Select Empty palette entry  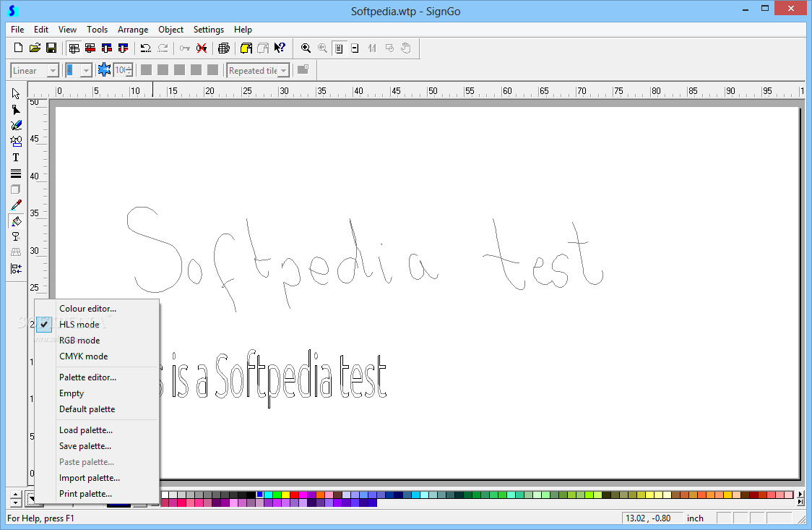[72, 393]
